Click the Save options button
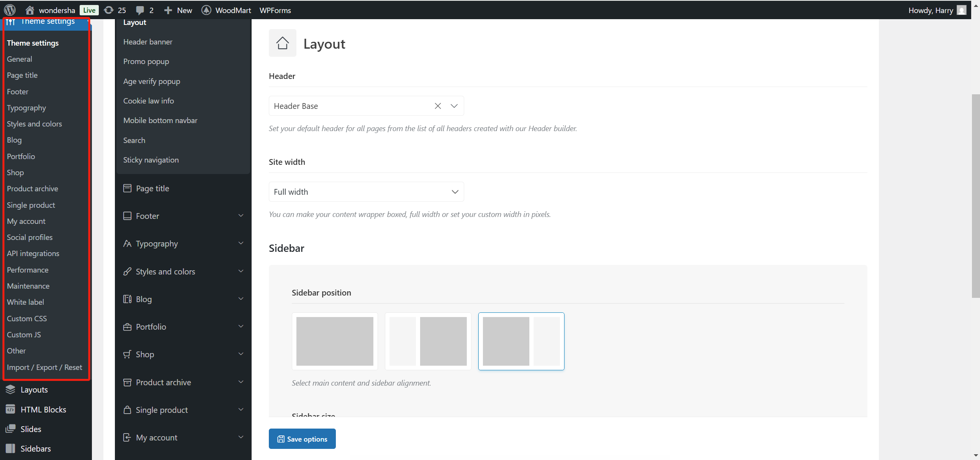Viewport: 980px width, 460px height. 302,439
